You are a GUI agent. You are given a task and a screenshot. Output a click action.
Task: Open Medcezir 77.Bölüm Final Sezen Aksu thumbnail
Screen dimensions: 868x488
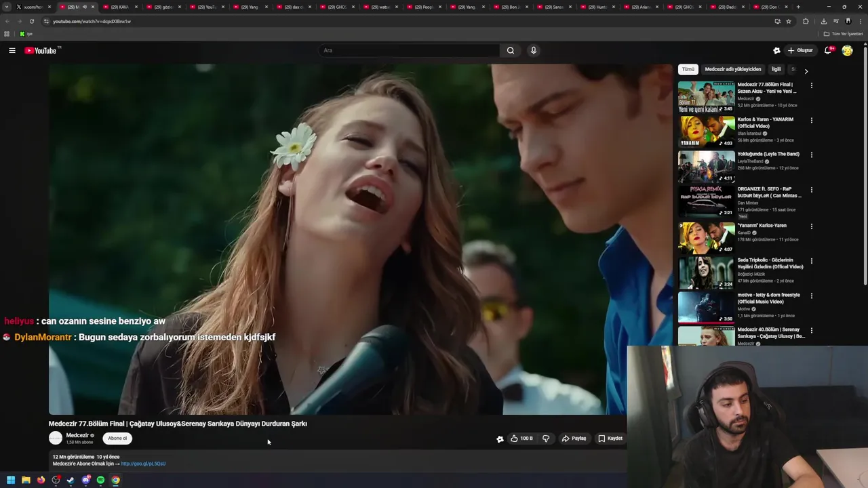pyautogui.click(x=706, y=97)
